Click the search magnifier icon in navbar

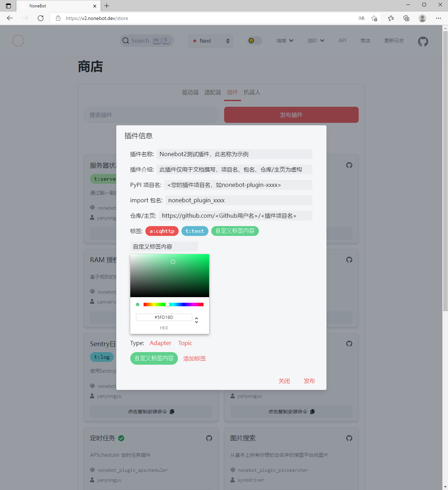[126, 41]
